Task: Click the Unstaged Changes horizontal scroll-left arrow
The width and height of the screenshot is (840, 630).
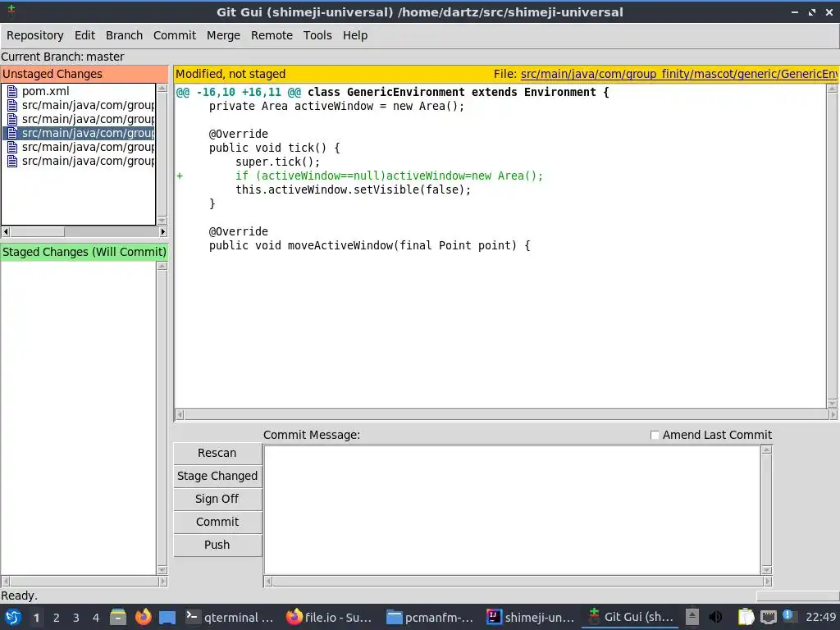Action: point(6,232)
